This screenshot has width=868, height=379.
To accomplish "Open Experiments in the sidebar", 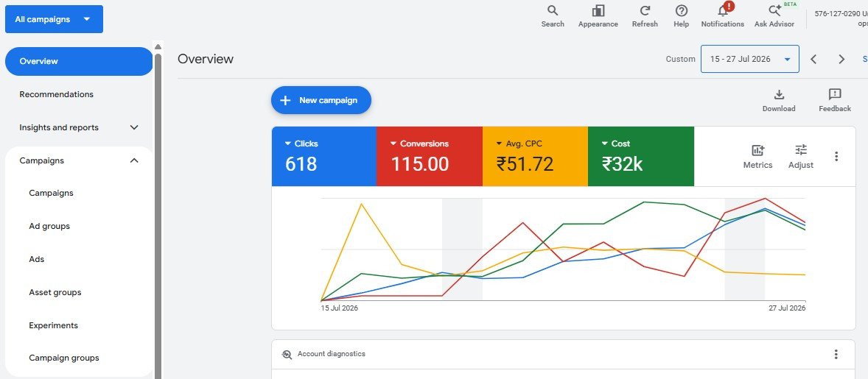I will pyautogui.click(x=53, y=325).
